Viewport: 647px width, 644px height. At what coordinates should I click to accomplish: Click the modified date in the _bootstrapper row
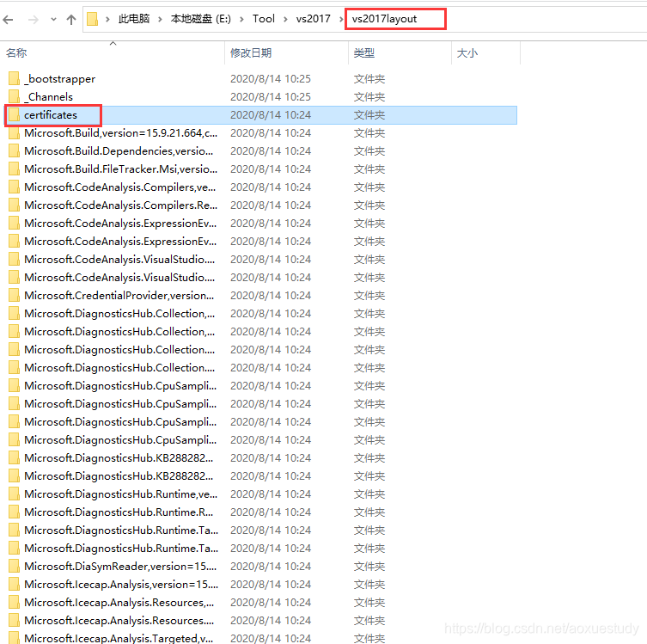tap(271, 79)
